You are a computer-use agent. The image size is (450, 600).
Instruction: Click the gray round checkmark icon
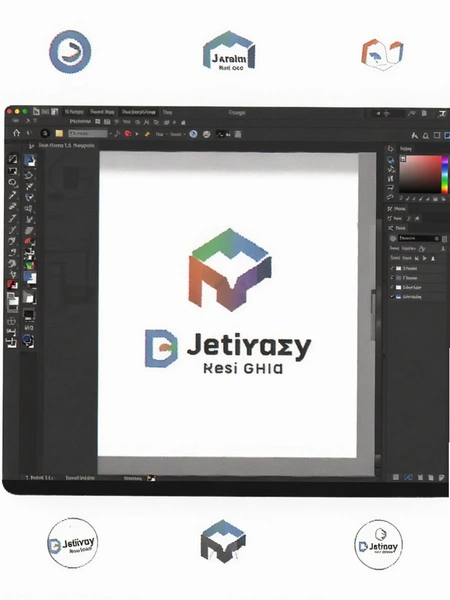tap(207, 134)
